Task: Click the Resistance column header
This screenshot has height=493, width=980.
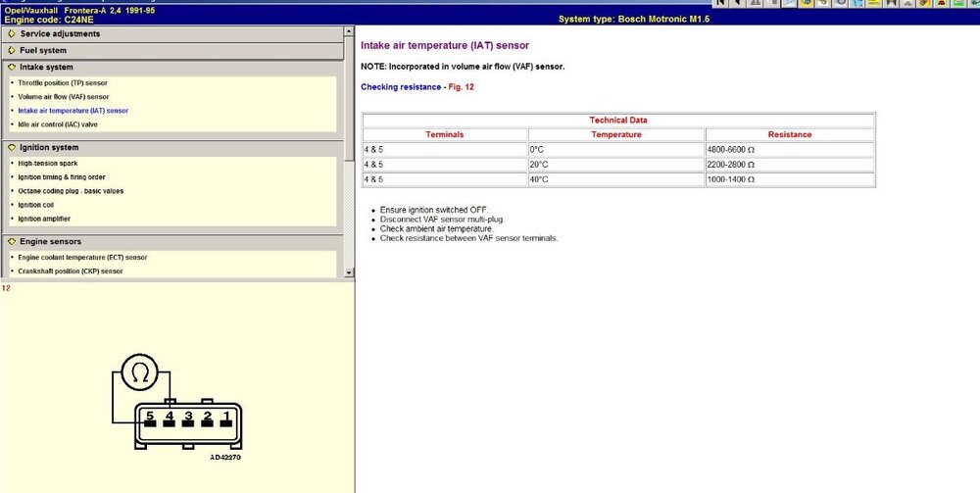Action: [x=790, y=134]
